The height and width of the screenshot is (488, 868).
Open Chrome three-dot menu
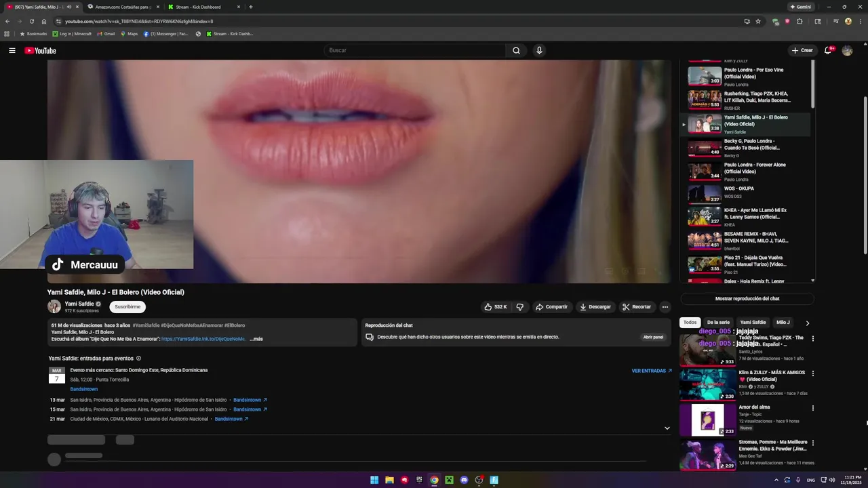pyautogui.click(x=859, y=21)
